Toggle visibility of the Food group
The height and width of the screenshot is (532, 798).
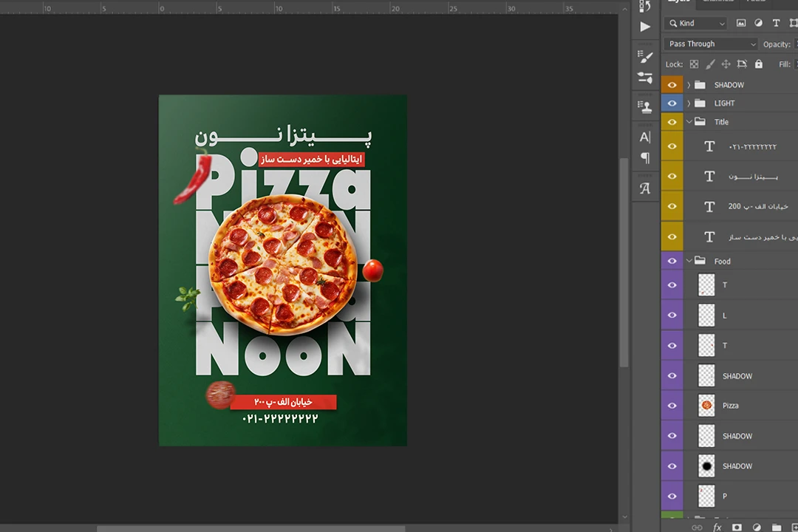672,261
